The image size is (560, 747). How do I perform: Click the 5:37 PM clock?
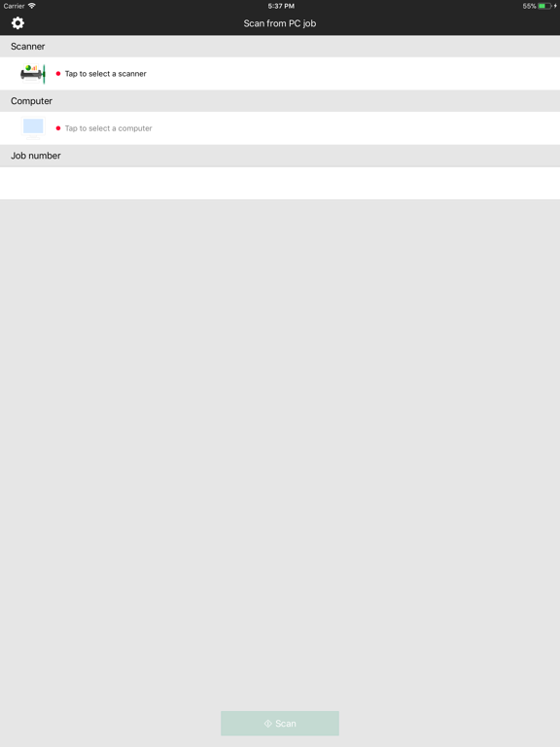click(x=281, y=6)
